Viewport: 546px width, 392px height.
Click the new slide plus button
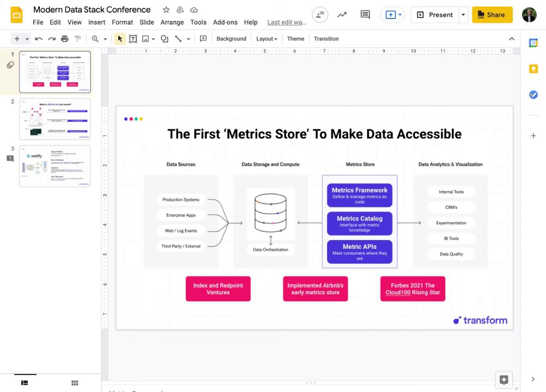(x=17, y=39)
